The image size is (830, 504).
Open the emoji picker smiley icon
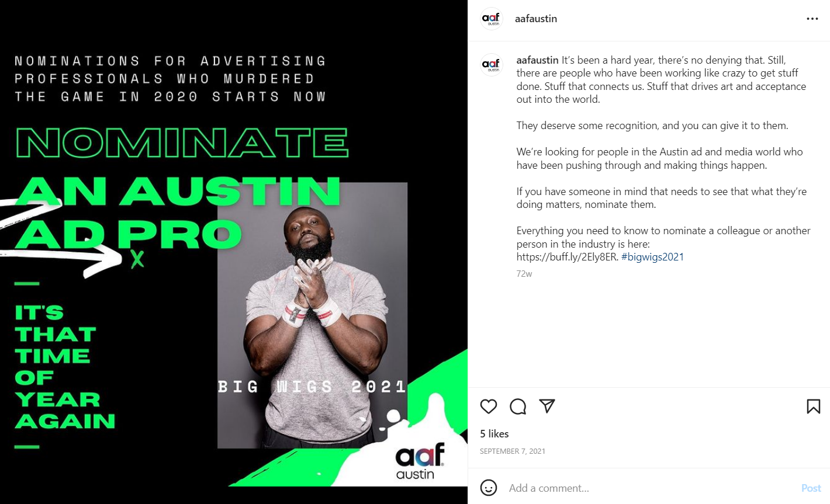(x=489, y=488)
